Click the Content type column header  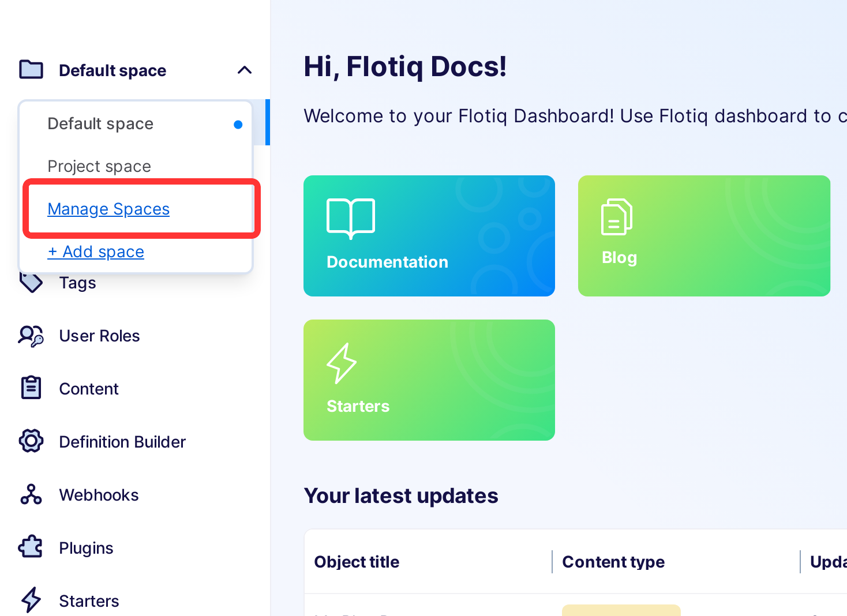coord(613,562)
